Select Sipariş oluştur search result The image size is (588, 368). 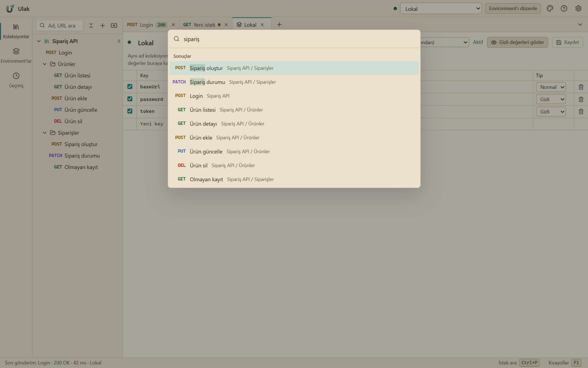(294, 68)
